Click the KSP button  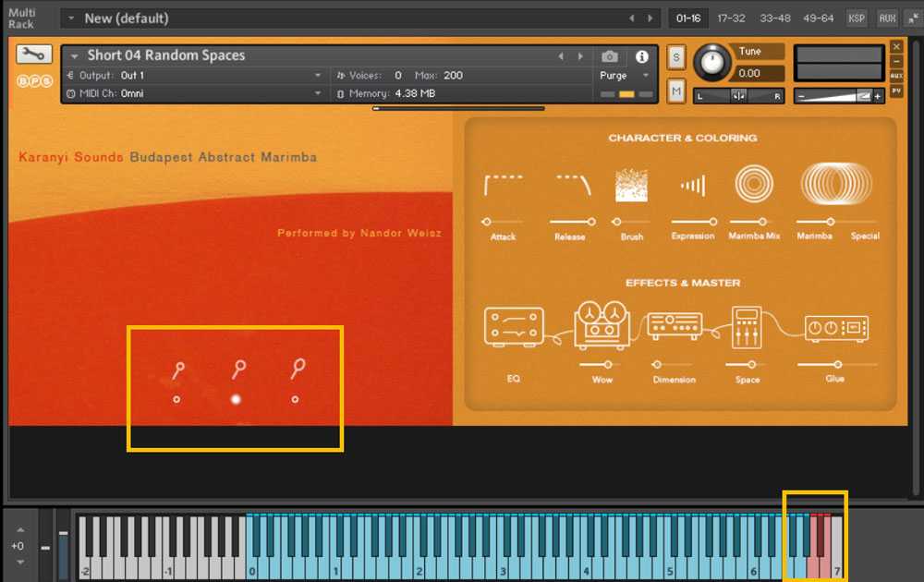857,18
